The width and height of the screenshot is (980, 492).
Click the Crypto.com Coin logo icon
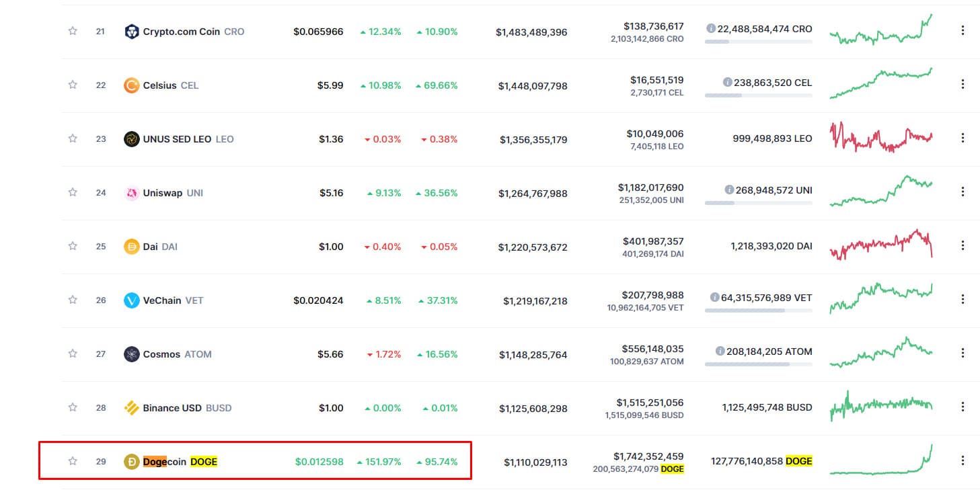click(132, 32)
